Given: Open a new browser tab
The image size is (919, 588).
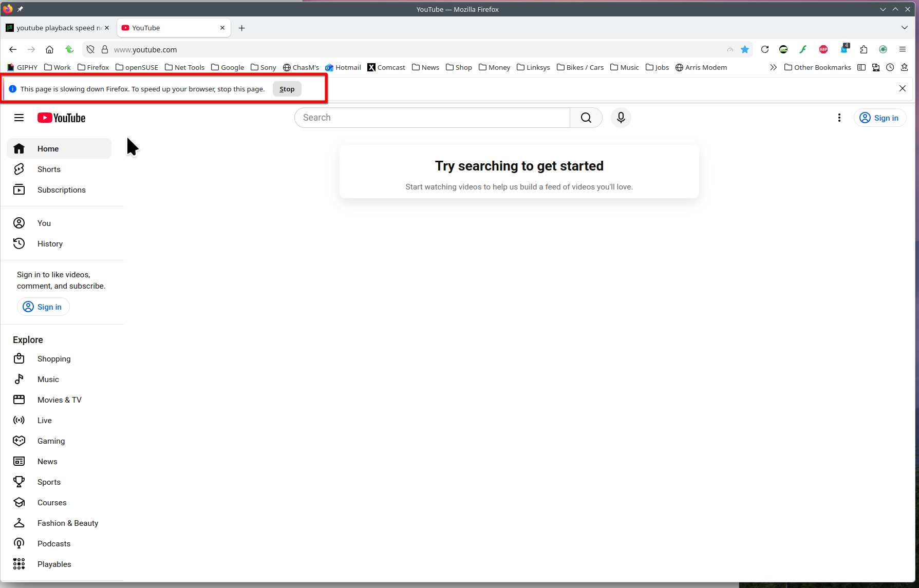Looking at the screenshot, I should [242, 28].
